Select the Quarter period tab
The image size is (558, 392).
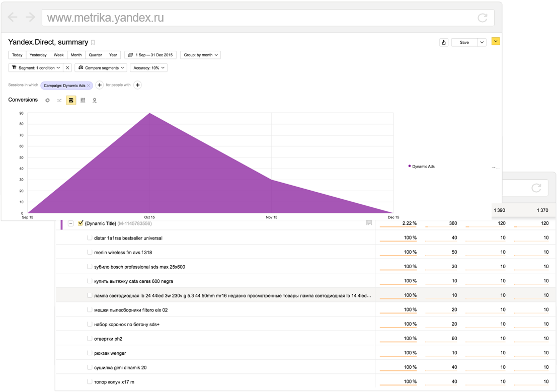[x=96, y=55]
